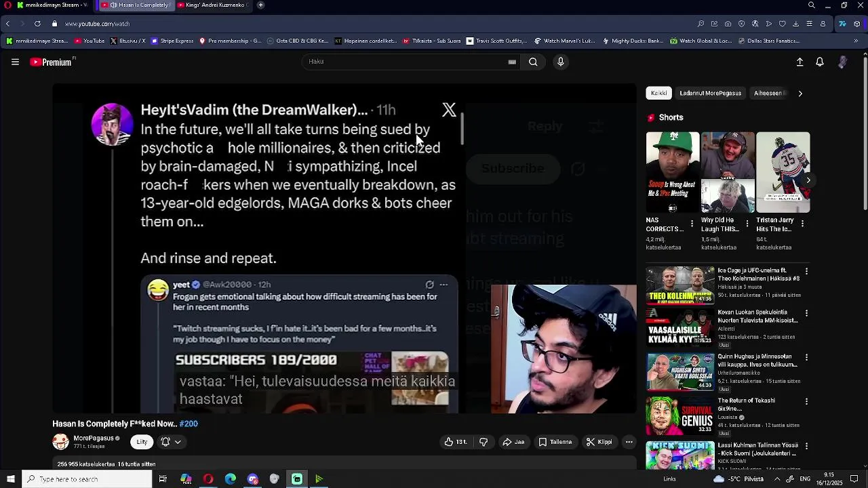Viewport: 868px width, 488px height.
Task: Open the MorePegasus channel avatar
Action: 61,442
